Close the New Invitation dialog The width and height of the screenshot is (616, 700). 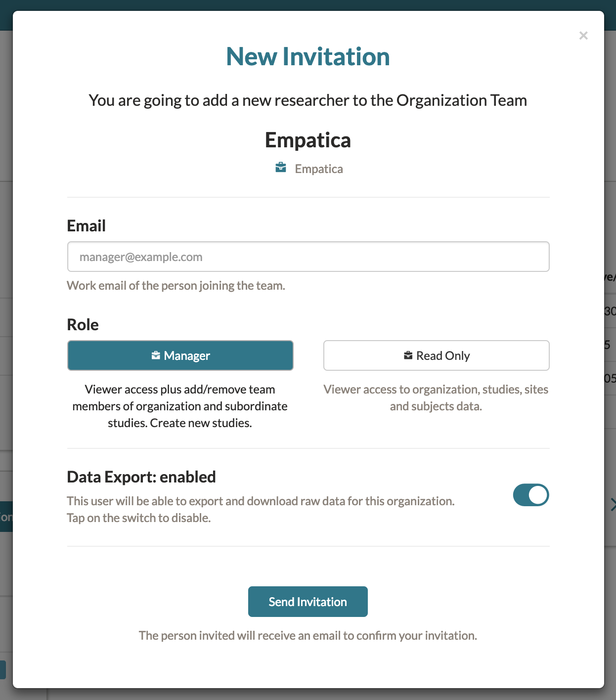[x=583, y=36]
